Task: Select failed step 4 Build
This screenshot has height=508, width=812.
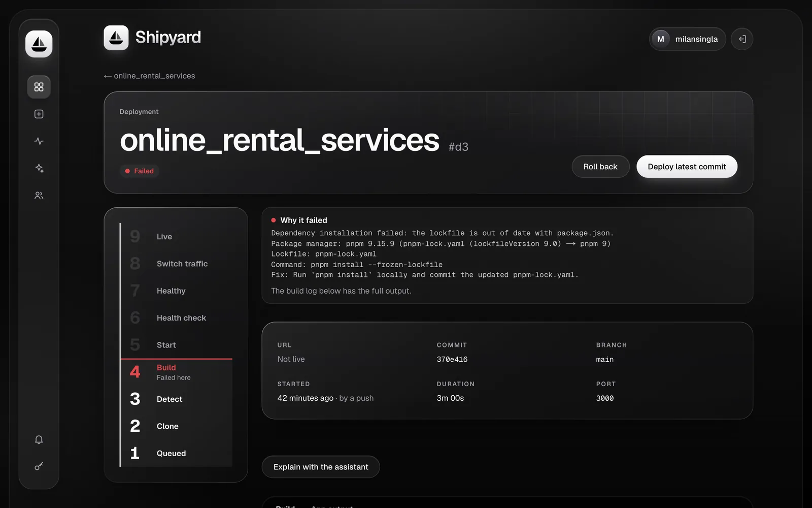Action: pyautogui.click(x=176, y=372)
